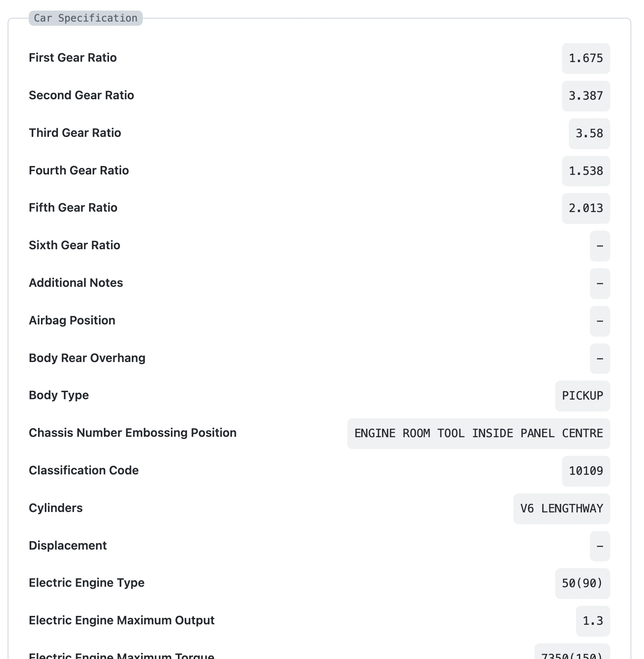Click the Body Rear Overhang dash value
The image size is (644, 659).
pyautogui.click(x=600, y=359)
